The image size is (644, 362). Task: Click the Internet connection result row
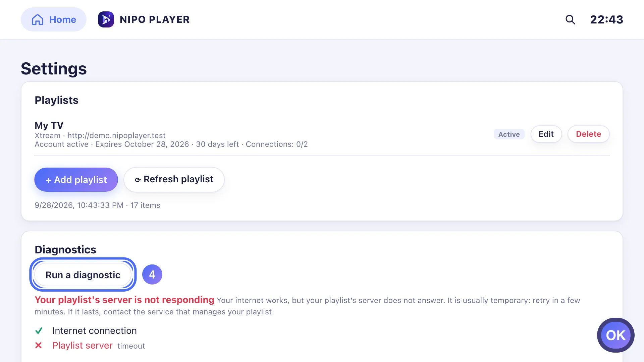[86, 331]
